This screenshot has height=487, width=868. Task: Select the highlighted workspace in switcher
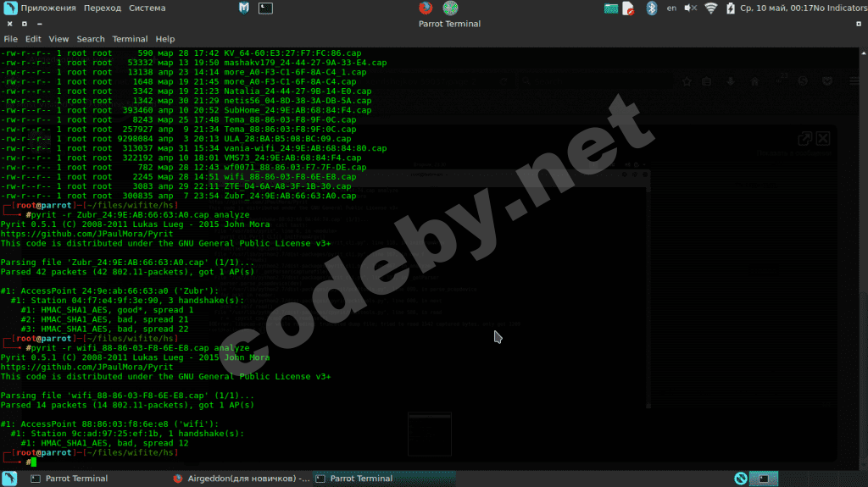click(x=765, y=479)
